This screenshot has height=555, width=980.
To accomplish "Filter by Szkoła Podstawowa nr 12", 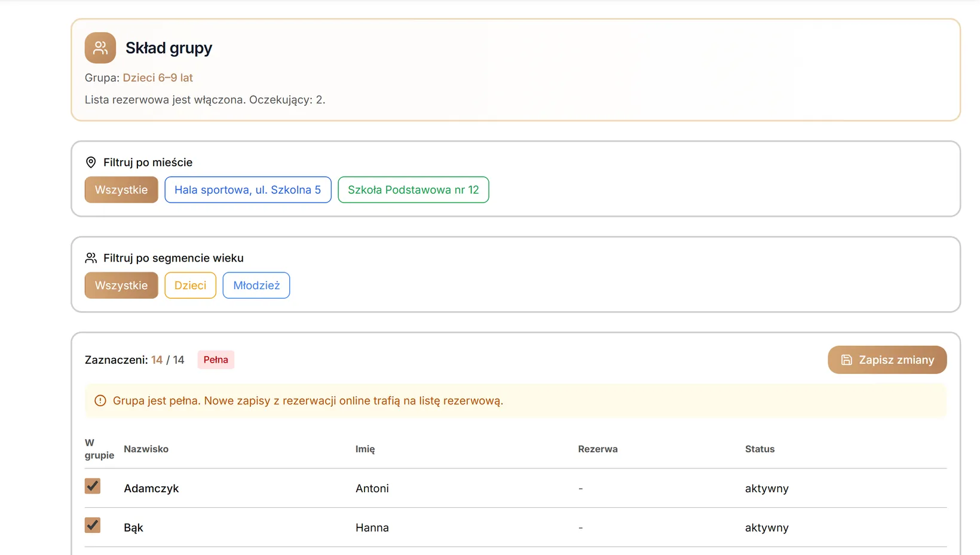I will (414, 190).
